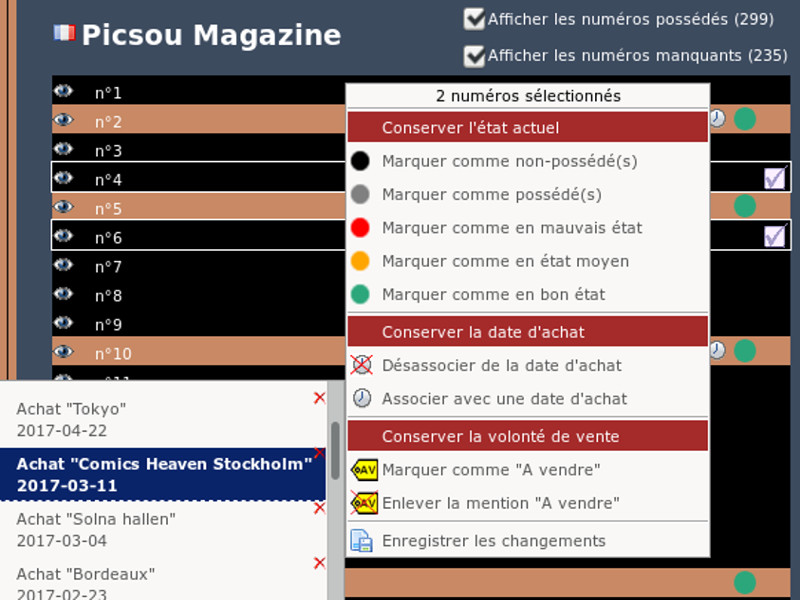
Task: Select Conserver la date d'achat
Action: tap(528, 332)
